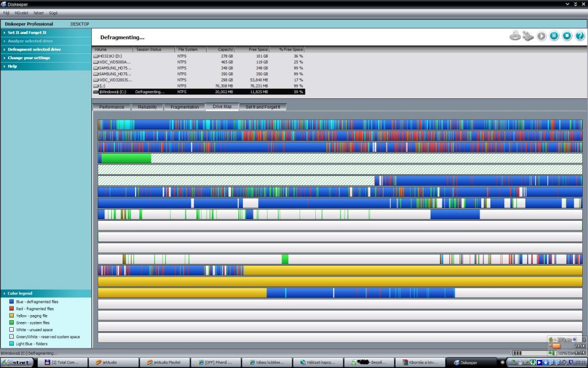Click Diskeeper icon in title bar
The image size is (588, 368).
[3, 4]
